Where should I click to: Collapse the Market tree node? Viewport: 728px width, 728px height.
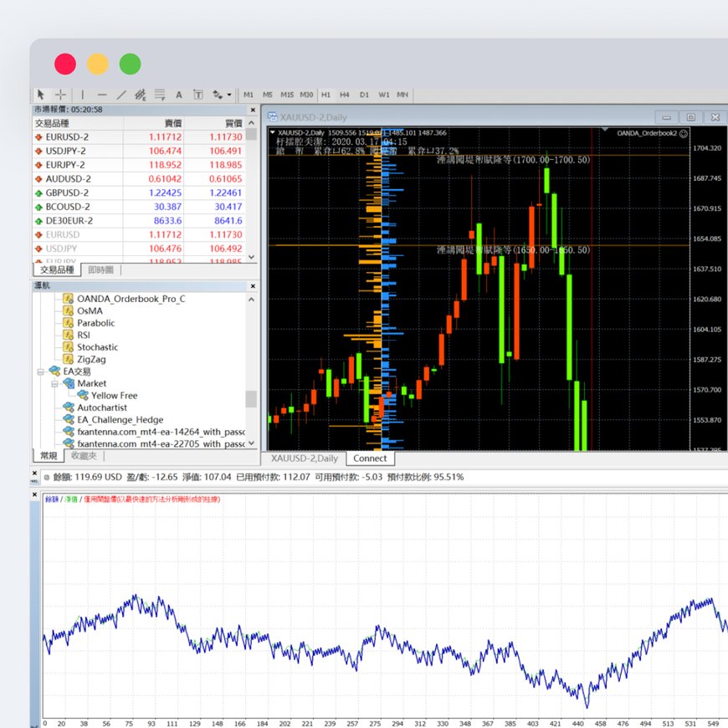54,383
